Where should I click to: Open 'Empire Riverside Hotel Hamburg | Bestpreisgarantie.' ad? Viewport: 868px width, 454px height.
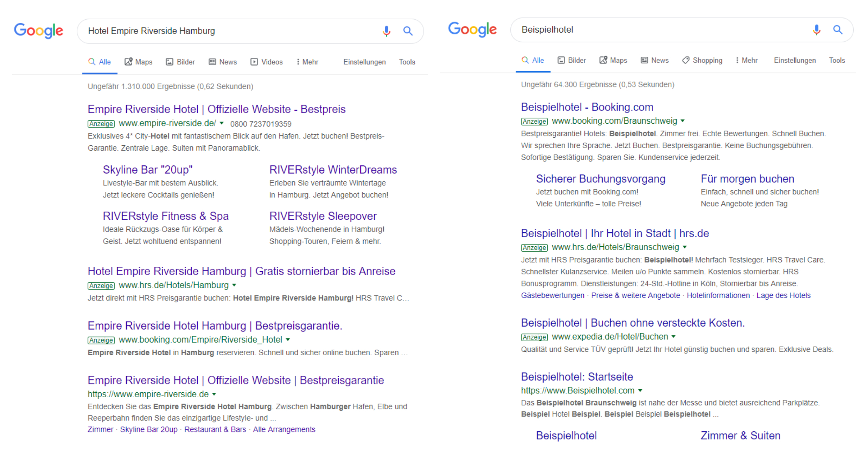coord(215,326)
